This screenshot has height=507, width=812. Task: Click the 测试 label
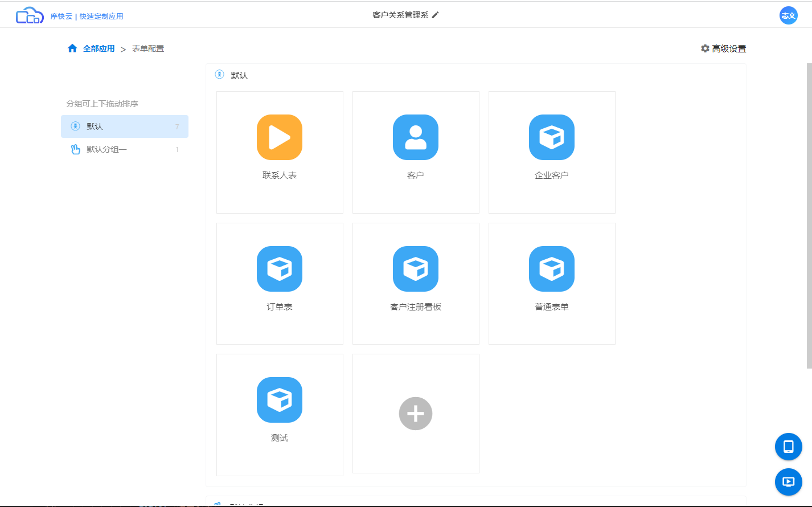(x=280, y=438)
